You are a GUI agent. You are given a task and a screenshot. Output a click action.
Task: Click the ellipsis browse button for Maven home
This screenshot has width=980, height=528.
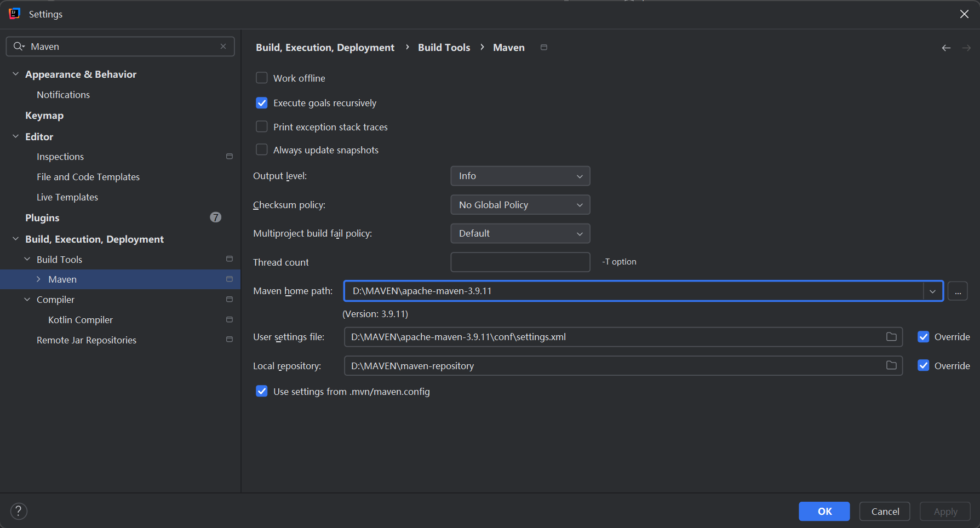pyautogui.click(x=958, y=291)
